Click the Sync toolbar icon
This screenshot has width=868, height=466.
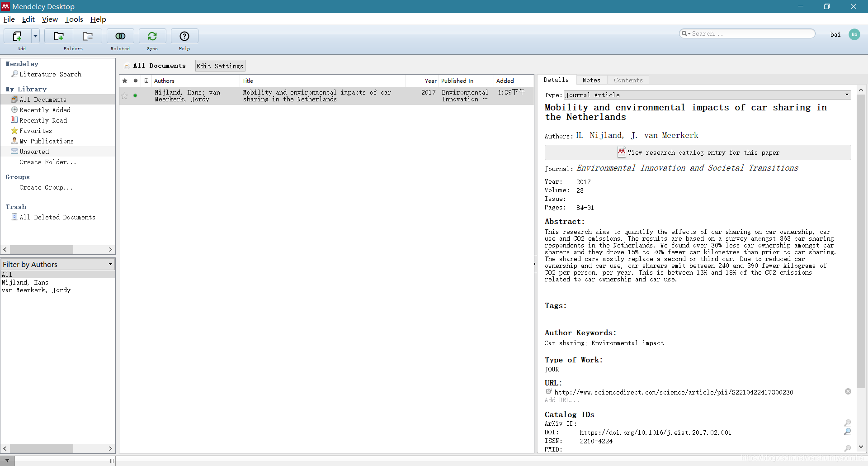pos(152,36)
